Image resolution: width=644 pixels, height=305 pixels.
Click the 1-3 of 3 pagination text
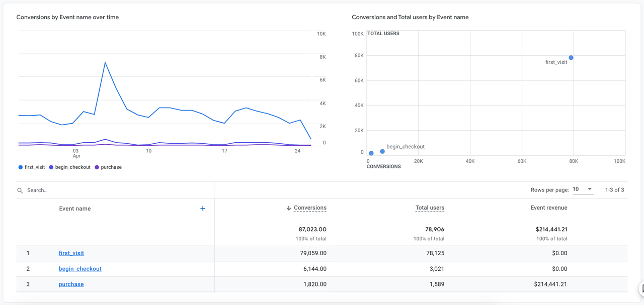615,190
